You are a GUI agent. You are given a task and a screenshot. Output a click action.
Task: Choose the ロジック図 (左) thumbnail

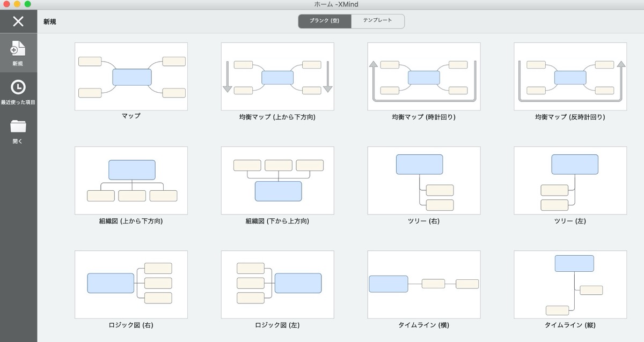pos(277,285)
